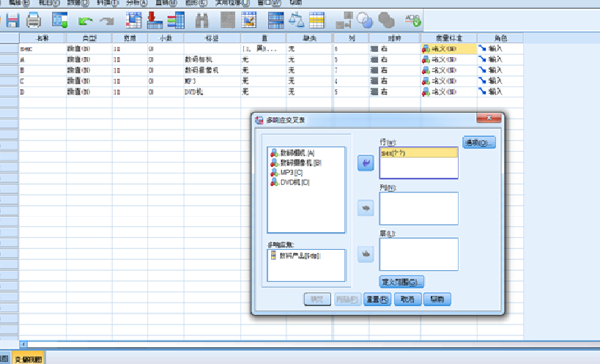
Task: Open the 图形(G) menu
Action: click(x=196, y=3)
